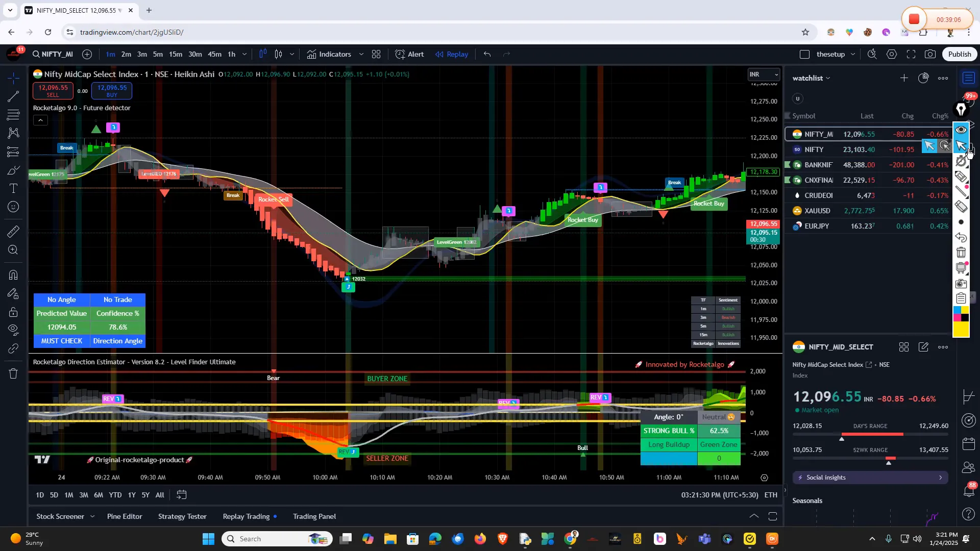Viewport: 980px width, 551px height.
Task: Select the Emoji drawing tool
Action: point(13,207)
